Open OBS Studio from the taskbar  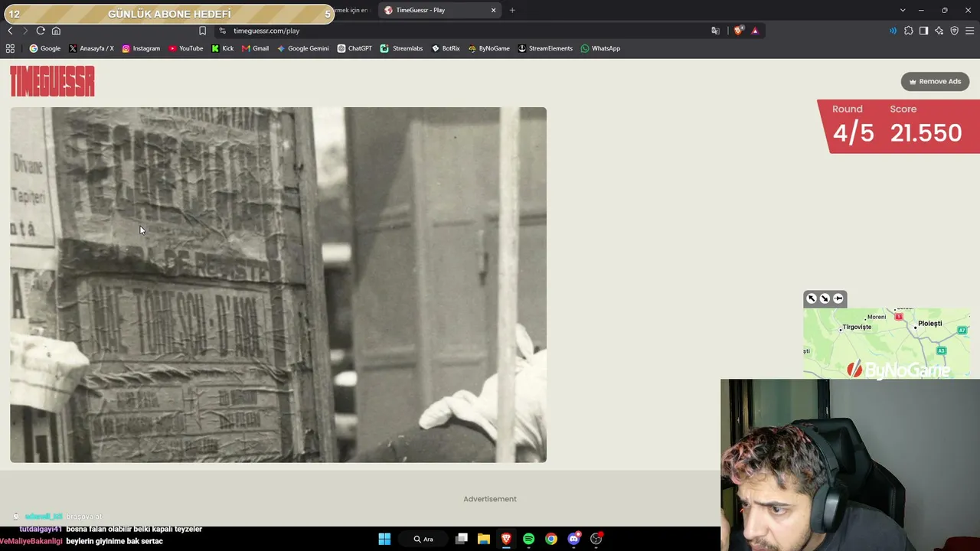(596, 539)
